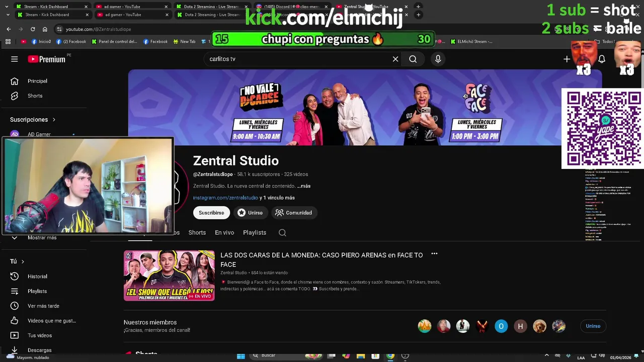Open the YouTube guide hamburger menu

[15, 59]
